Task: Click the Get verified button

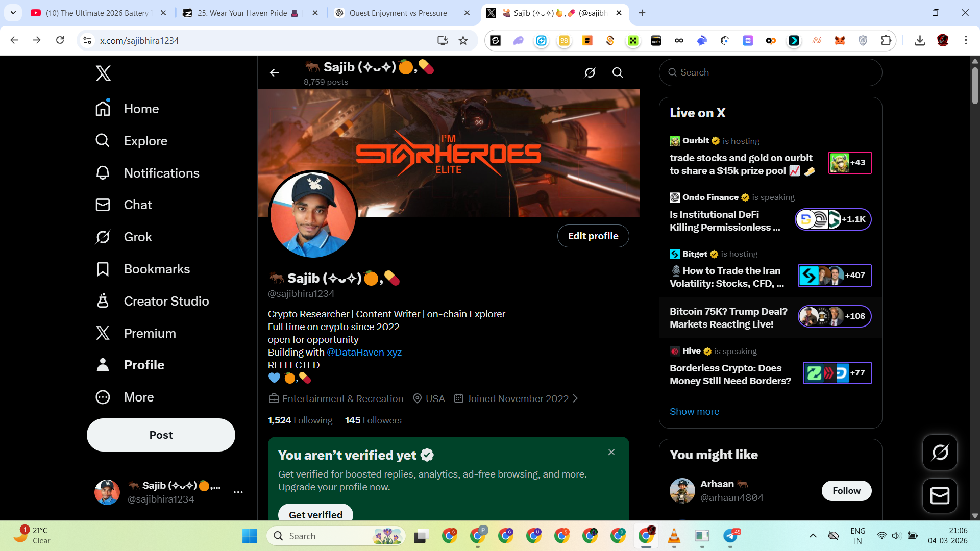Action: pyautogui.click(x=315, y=514)
